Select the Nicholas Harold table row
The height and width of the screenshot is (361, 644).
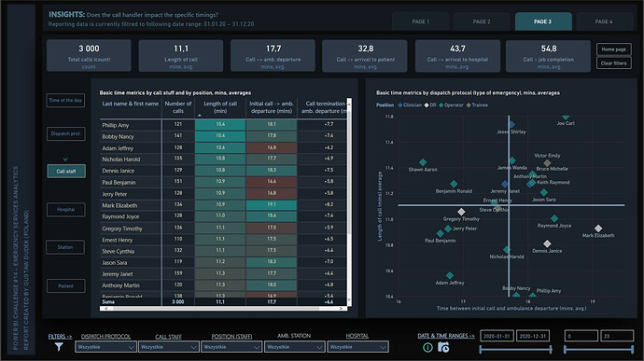coord(223,159)
